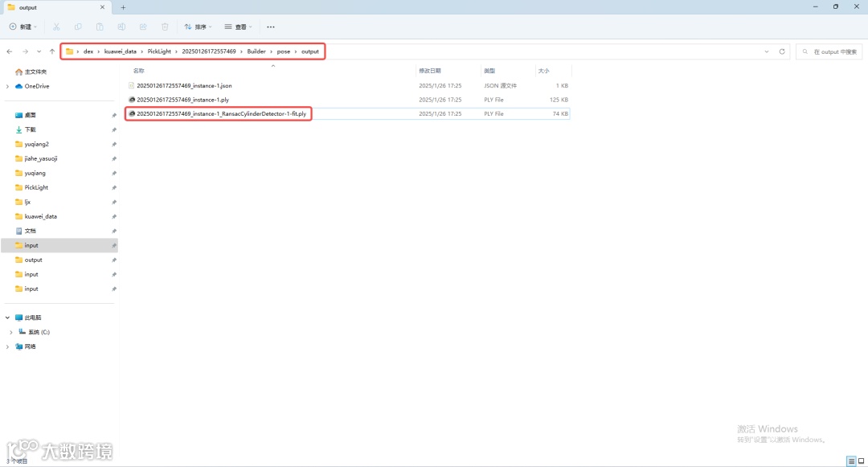Open 下载 (Downloads) in sidebar
The width and height of the screenshot is (868, 467).
[x=30, y=129]
